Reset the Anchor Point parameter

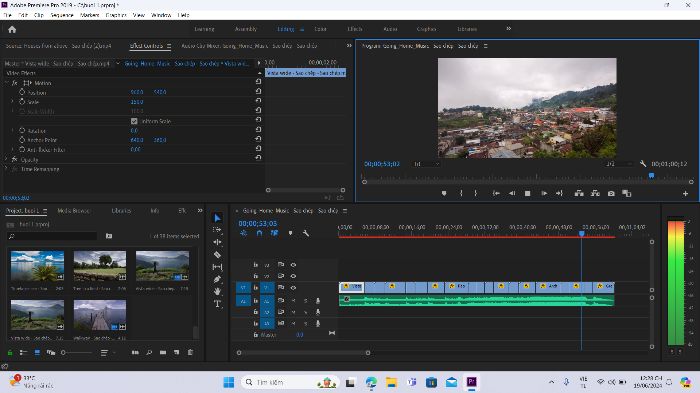pos(258,139)
